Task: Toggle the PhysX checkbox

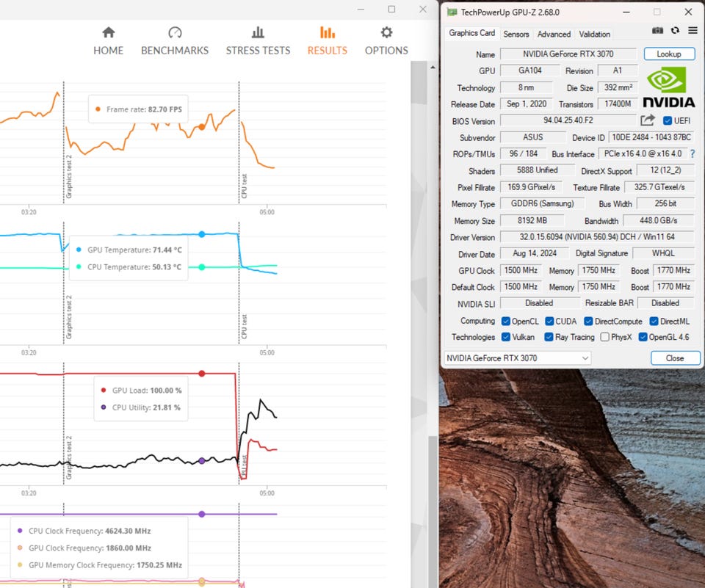Action: click(x=604, y=337)
